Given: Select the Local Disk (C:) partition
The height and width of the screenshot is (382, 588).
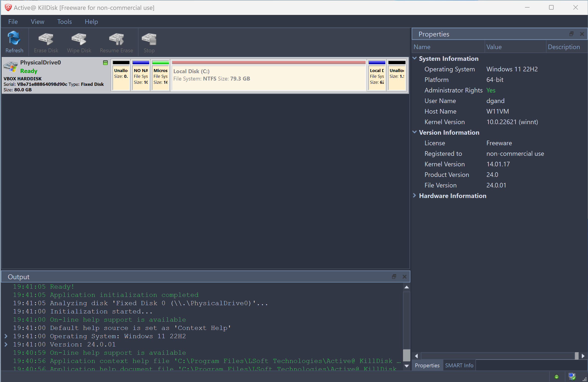Looking at the screenshot, I should tap(268, 75).
